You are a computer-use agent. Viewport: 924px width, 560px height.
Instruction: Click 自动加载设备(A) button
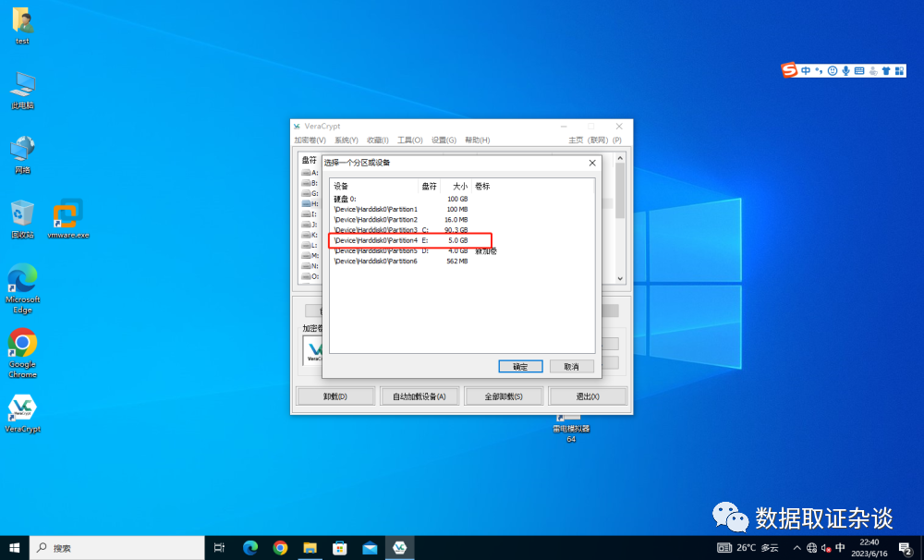[419, 396]
